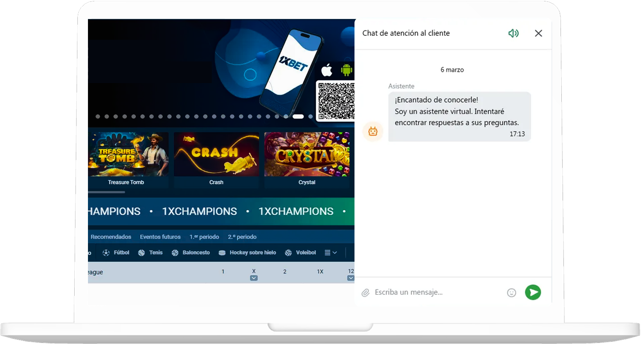Send the chat message
This screenshot has width=644, height=346.
tap(533, 292)
